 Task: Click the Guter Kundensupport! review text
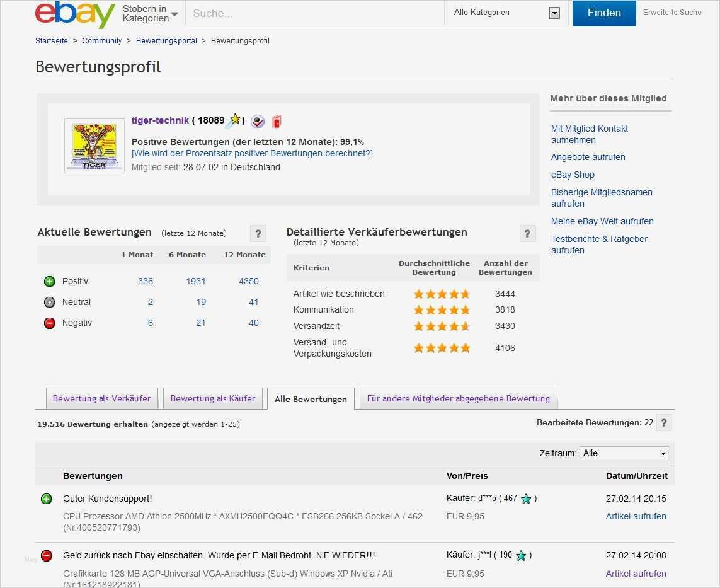(108, 499)
